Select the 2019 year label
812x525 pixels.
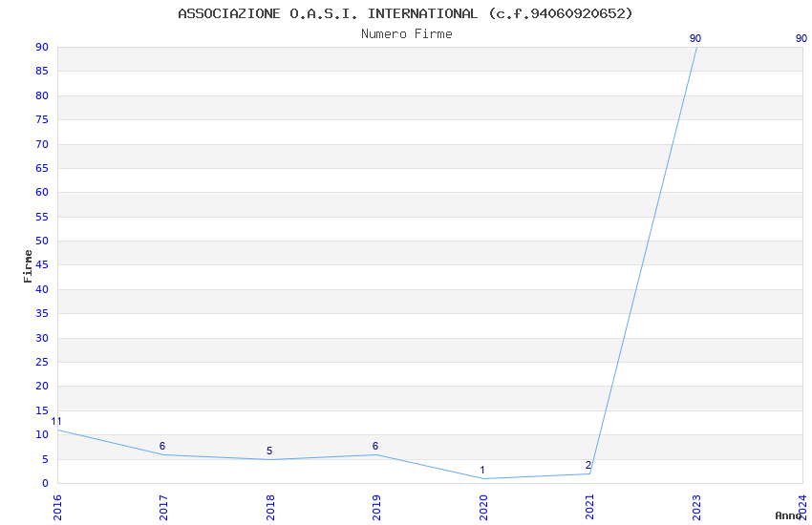click(376, 508)
